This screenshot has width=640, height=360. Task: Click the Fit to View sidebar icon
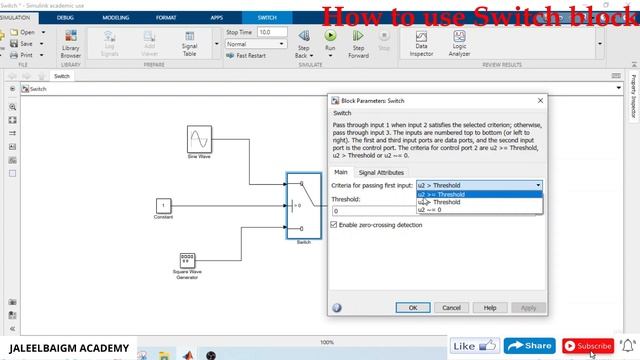click(13, 120)
